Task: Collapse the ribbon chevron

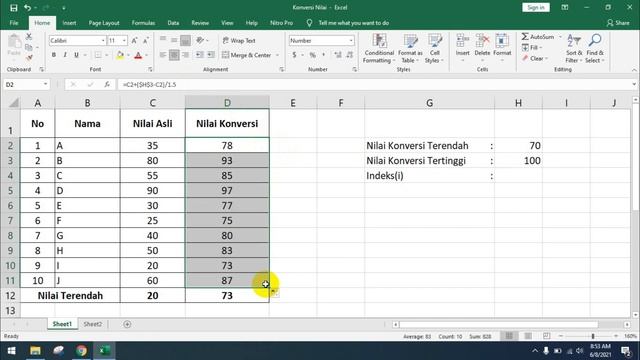Action: pyautogui.click(x=634, y=70)
